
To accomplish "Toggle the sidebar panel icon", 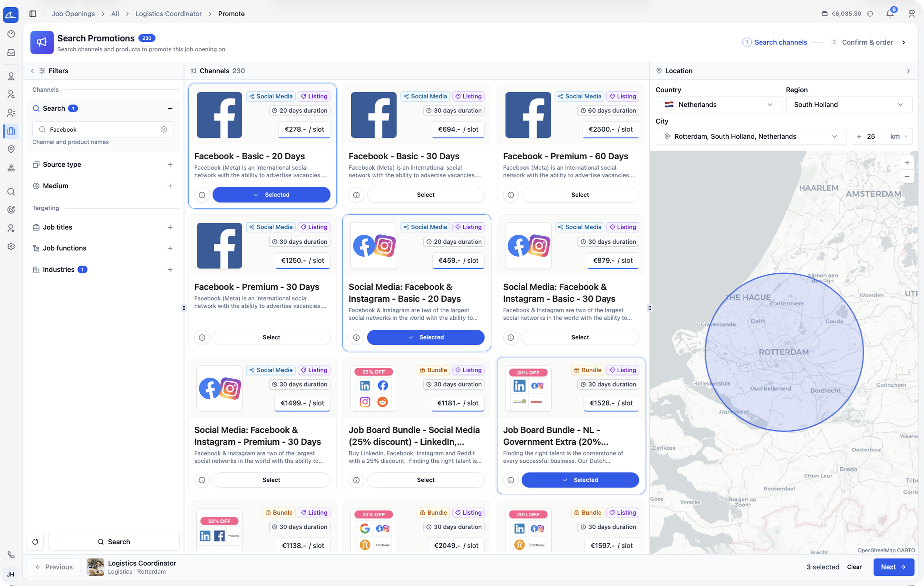I will point(33,14).
